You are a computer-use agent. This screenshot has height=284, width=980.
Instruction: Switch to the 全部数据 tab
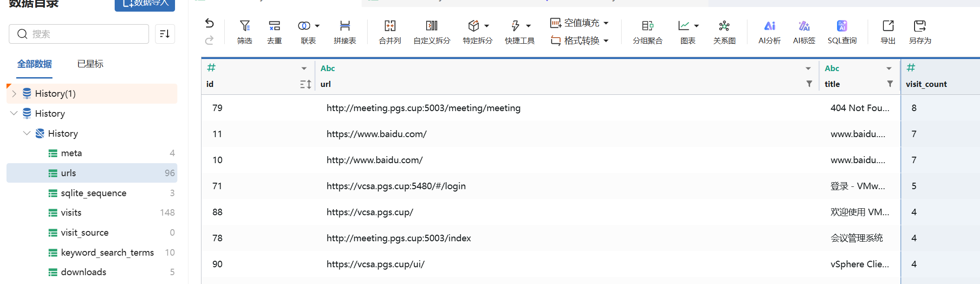(35, 64)
